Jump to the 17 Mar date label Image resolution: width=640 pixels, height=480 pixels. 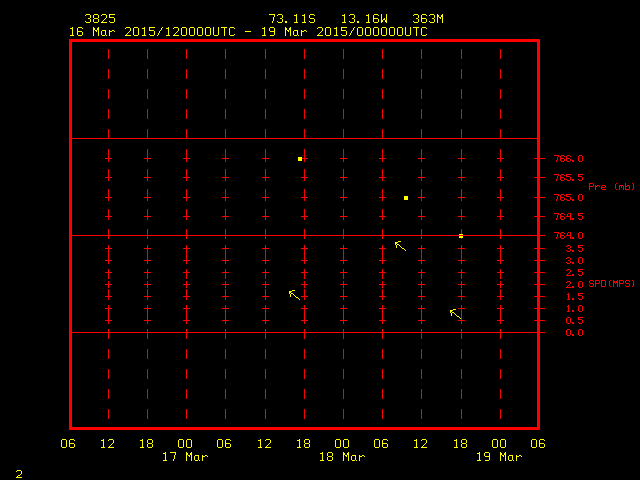click(185, 457)
